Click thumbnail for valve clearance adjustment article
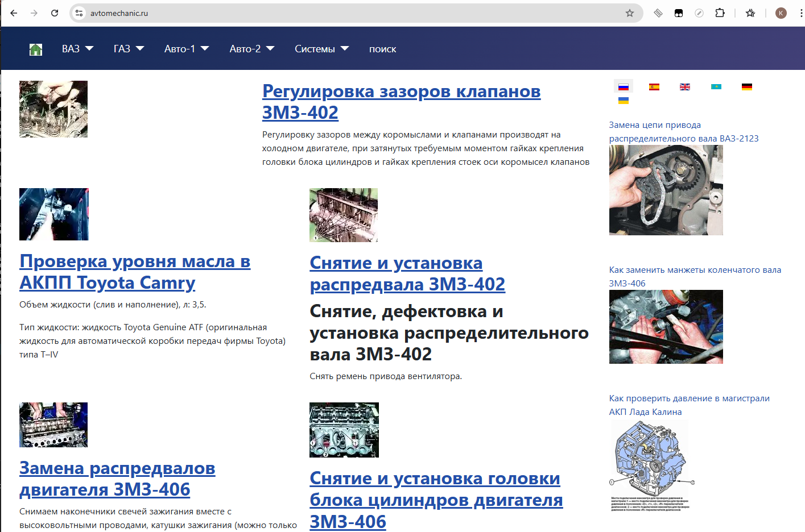Viewport: 805px width, 532px height. click(53, 109)
